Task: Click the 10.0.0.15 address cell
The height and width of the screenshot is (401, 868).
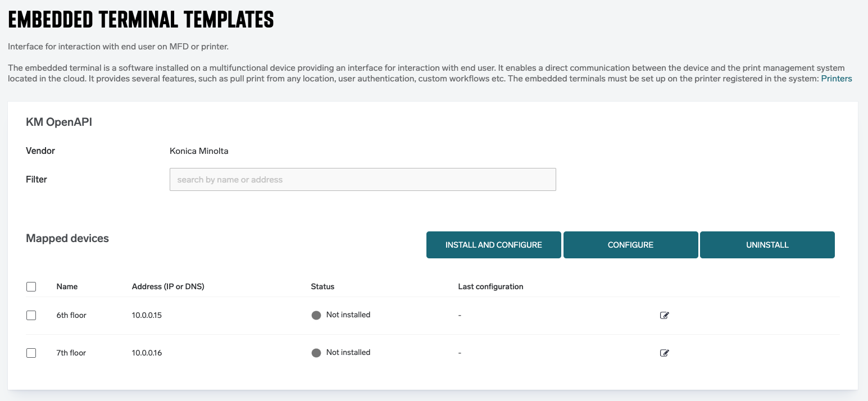Action: [x=147, y=316]
